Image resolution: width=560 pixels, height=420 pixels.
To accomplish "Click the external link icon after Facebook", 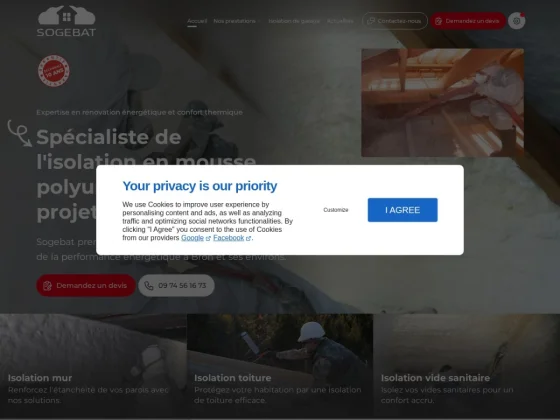I will click(x=248, y=238).
